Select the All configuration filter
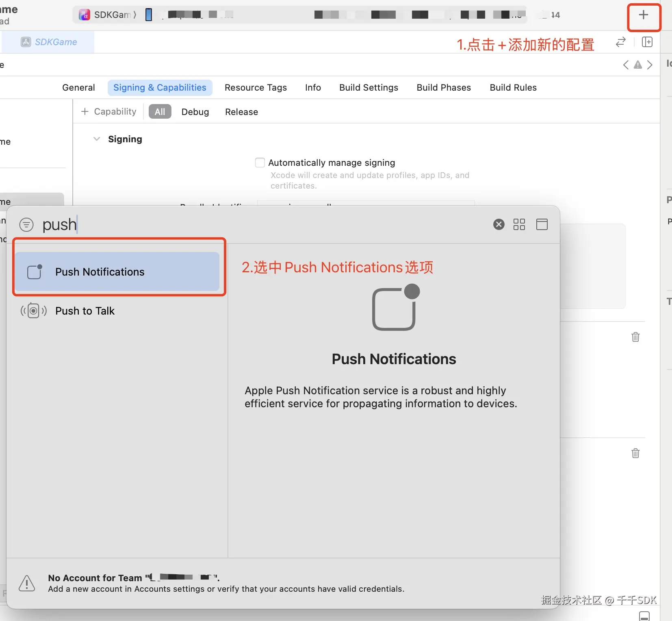This screenshot has height=621, width=672. coord(160,112)
